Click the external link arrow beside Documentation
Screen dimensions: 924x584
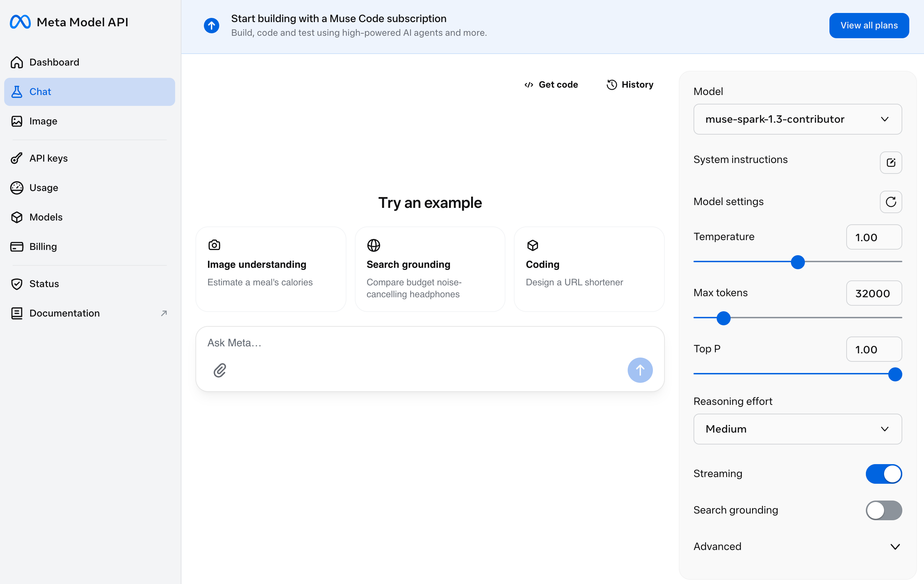[x=164, y=313]
